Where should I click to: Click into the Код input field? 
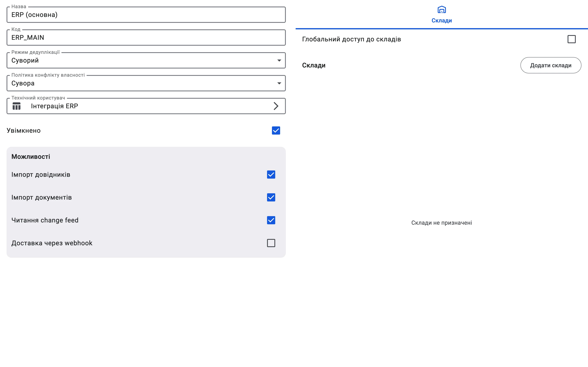pos(146,38)
